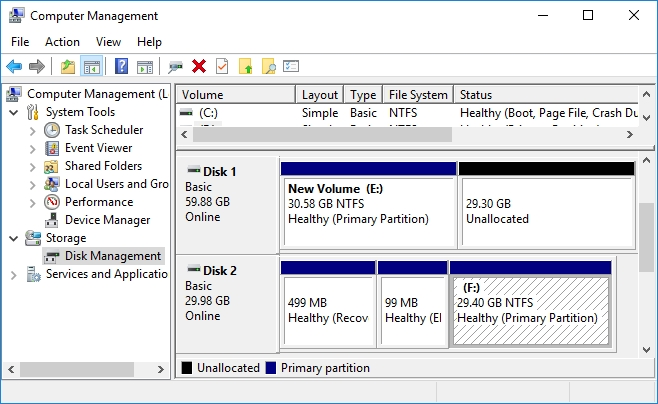658x404 pixels.
Task: Click the Connect drive toolbar icon
Action: tap(176, 66)
